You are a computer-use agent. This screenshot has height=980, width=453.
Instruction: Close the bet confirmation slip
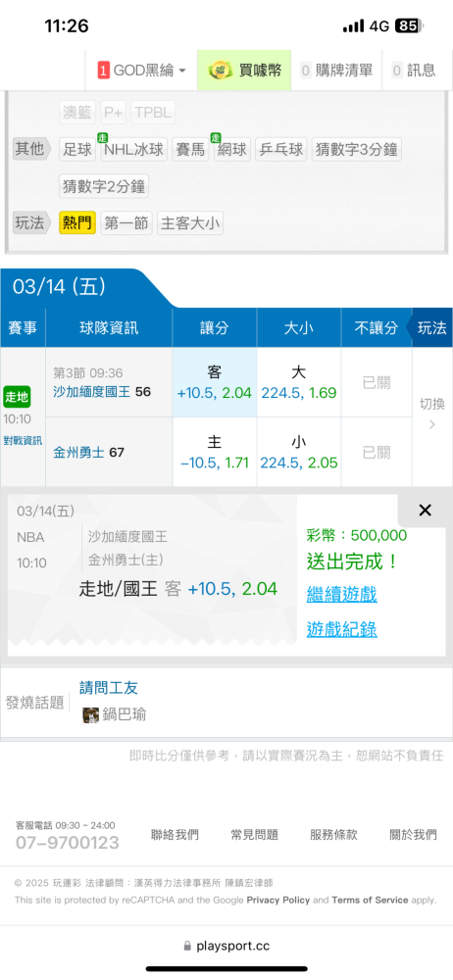point(425,511)
